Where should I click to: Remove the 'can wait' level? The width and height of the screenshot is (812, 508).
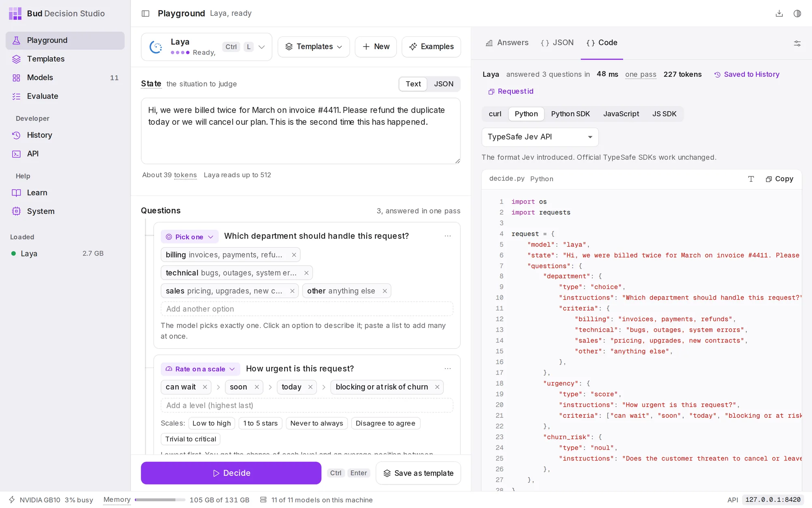pos(205,387)
